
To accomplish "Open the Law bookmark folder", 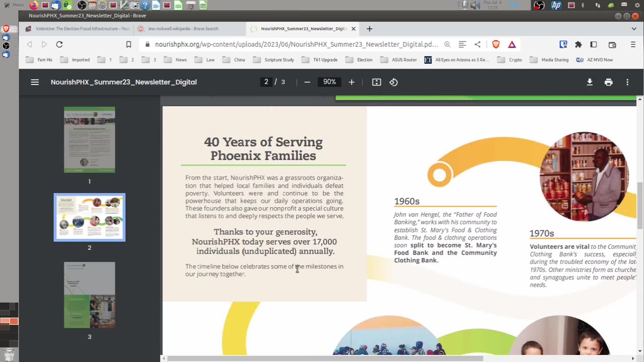I will point(205,60).
